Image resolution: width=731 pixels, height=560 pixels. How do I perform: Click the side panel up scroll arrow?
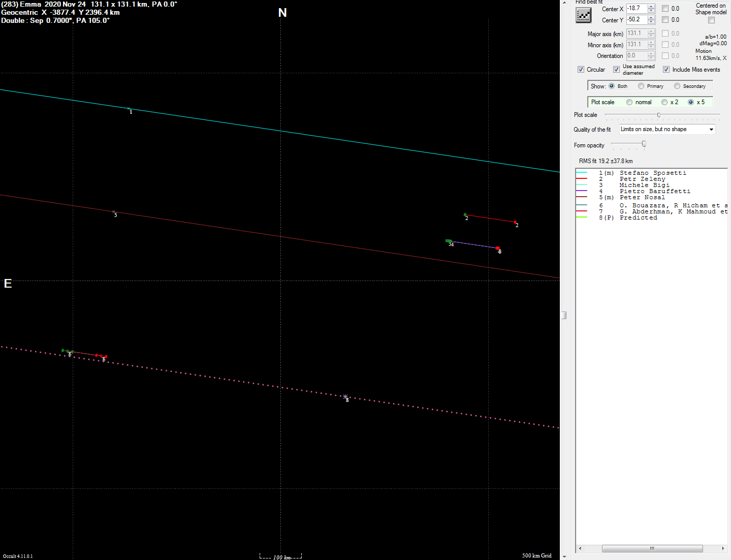tap(564, 3)
